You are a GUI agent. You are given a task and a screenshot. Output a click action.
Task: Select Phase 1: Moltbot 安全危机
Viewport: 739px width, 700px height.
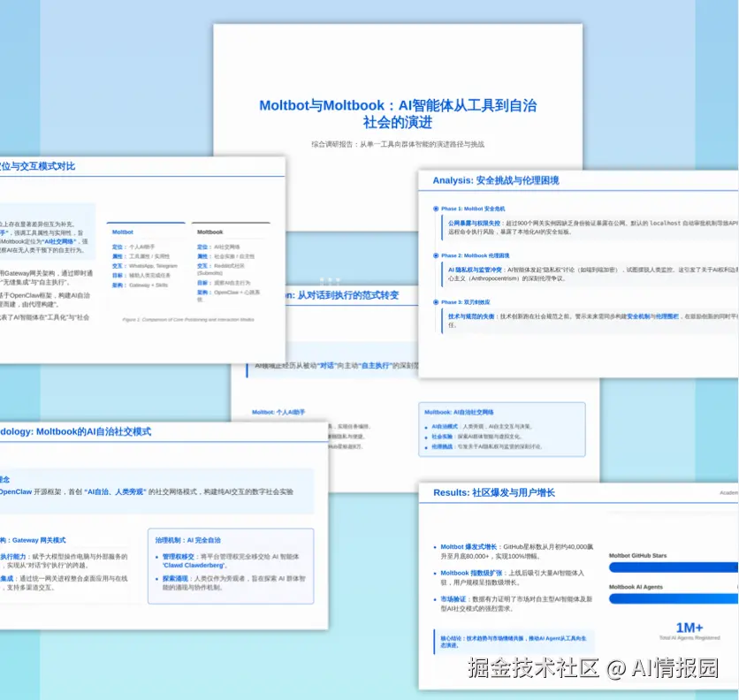click(473, 209)
